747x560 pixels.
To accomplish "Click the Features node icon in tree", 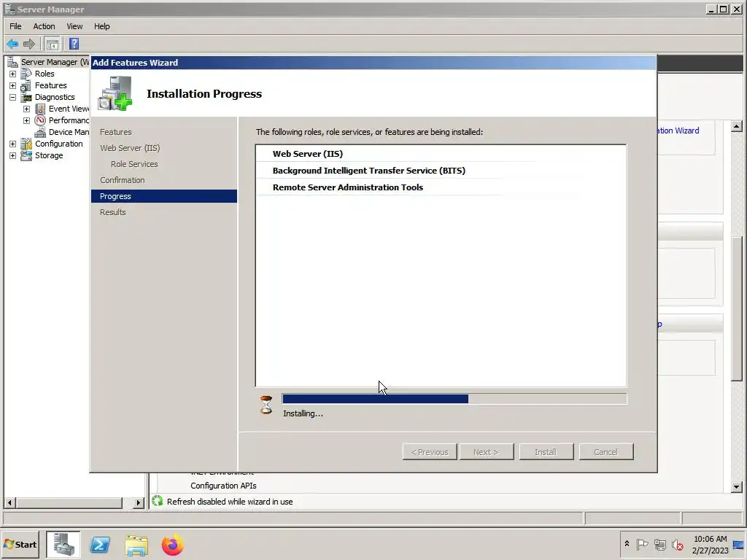I will tap(26, 86).
